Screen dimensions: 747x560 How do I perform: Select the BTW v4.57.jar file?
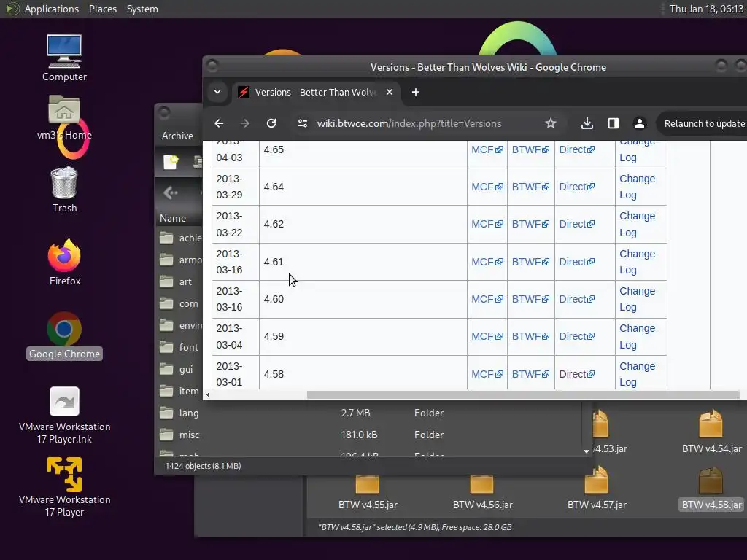click(x=597, y=489)
